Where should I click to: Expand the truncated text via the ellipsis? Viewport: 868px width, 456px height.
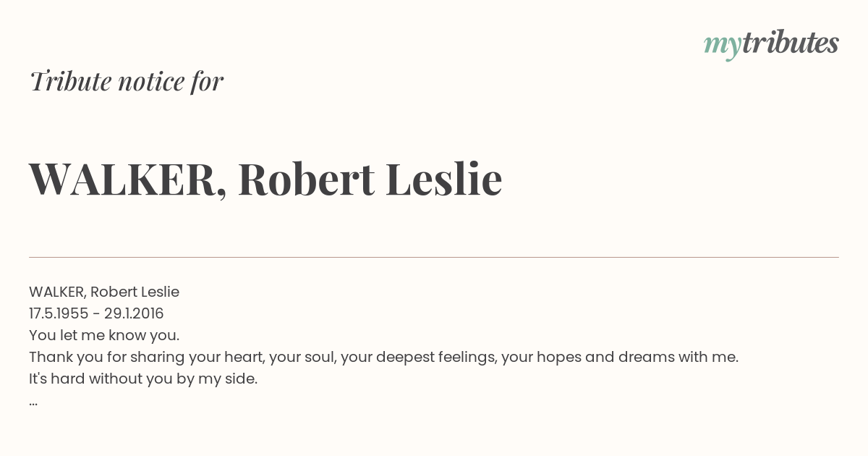(x=33, y=402)
